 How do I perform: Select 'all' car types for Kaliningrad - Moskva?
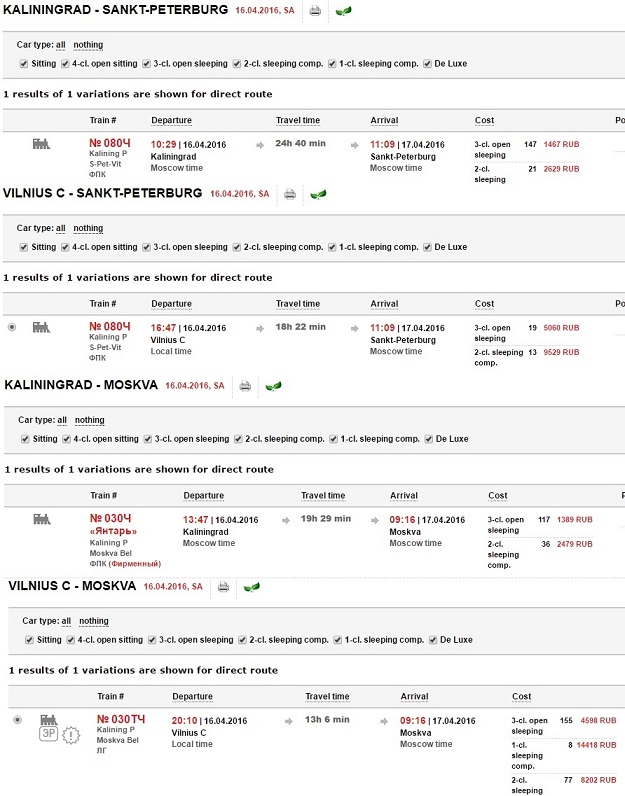point(62,420)
